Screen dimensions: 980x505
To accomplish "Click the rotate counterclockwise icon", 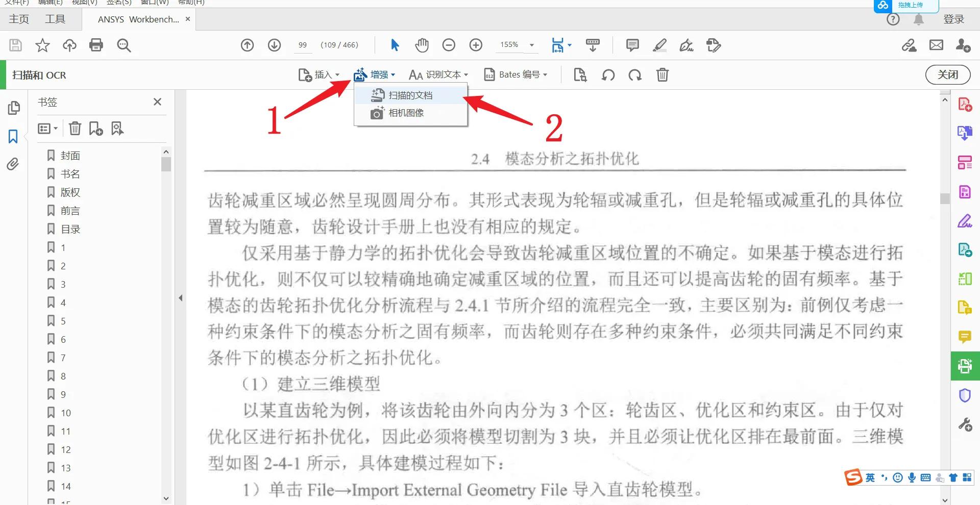I will [608, 75].
